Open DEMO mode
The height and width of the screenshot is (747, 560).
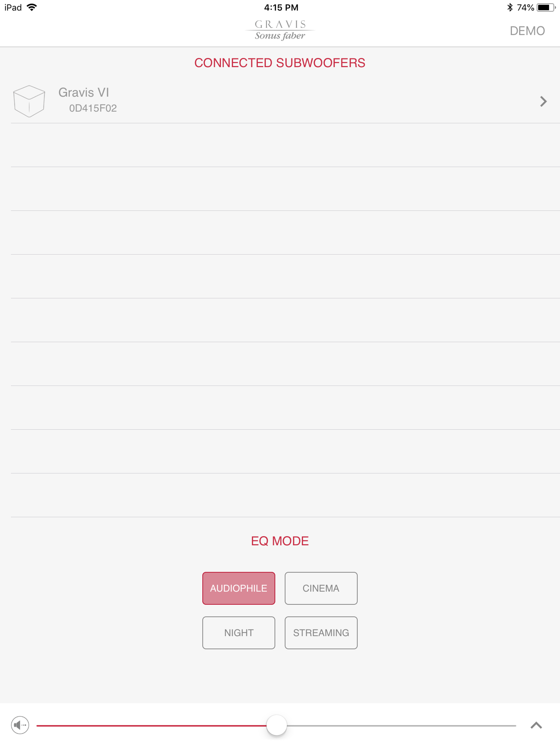point(527,31)
